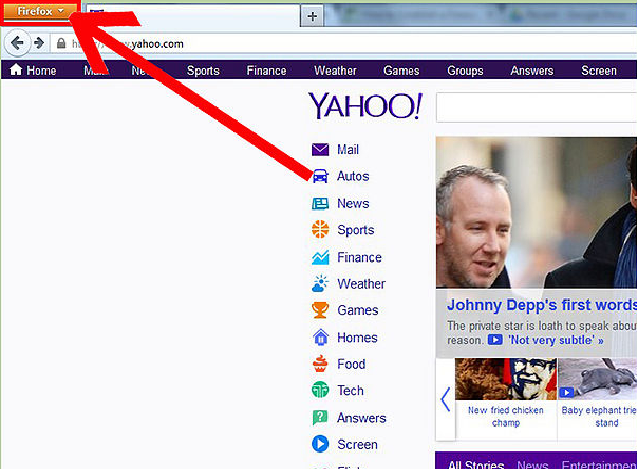637x469 pixels.
Task: Open the Sports link in the sidebar list
Action: (355, 230)
